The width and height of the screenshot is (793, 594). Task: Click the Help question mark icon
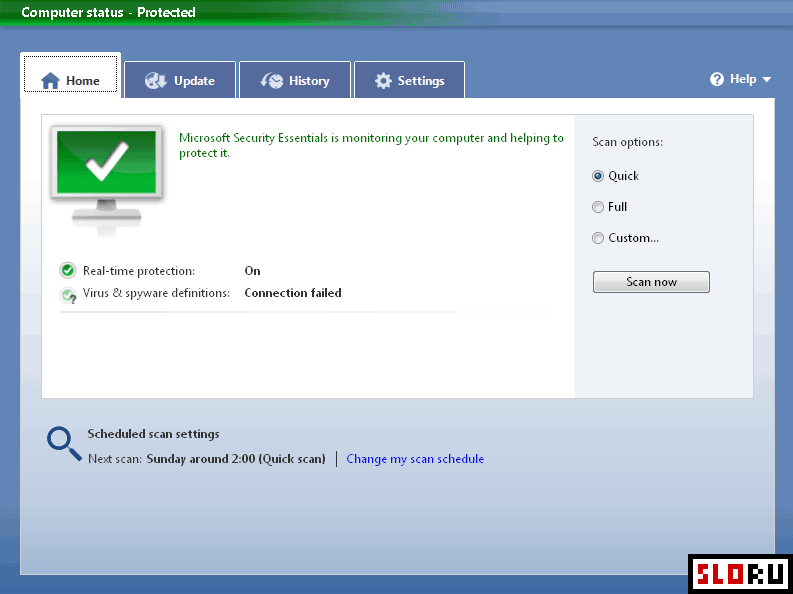[717, 79]
